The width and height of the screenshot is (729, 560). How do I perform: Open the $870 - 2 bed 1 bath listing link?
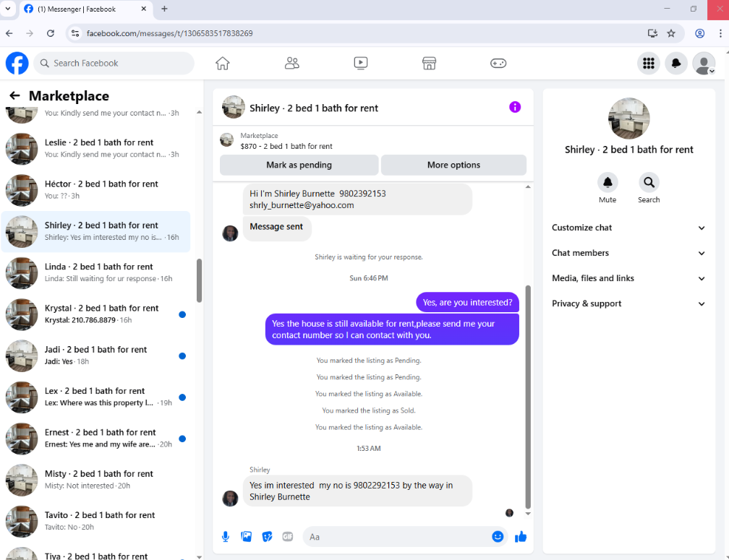point(286,146)
